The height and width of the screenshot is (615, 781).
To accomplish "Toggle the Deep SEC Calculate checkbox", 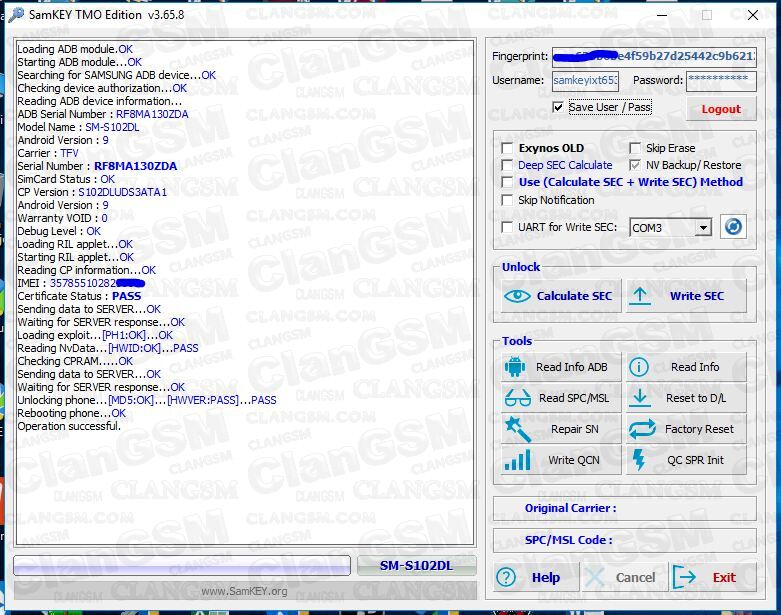I will [507, 165].
